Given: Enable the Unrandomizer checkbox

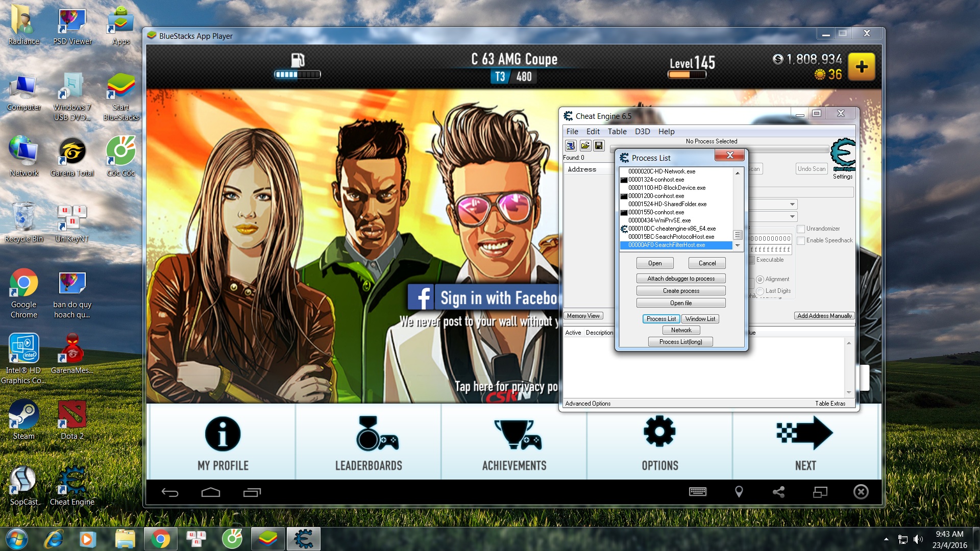Looking at the screenshot, I should tap(801, 229).
